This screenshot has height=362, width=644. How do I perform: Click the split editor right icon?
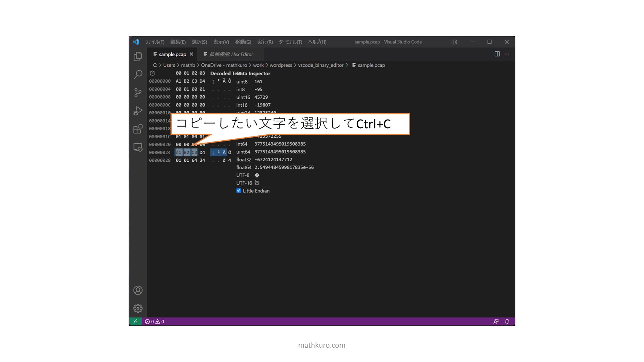tap(497, 54)
